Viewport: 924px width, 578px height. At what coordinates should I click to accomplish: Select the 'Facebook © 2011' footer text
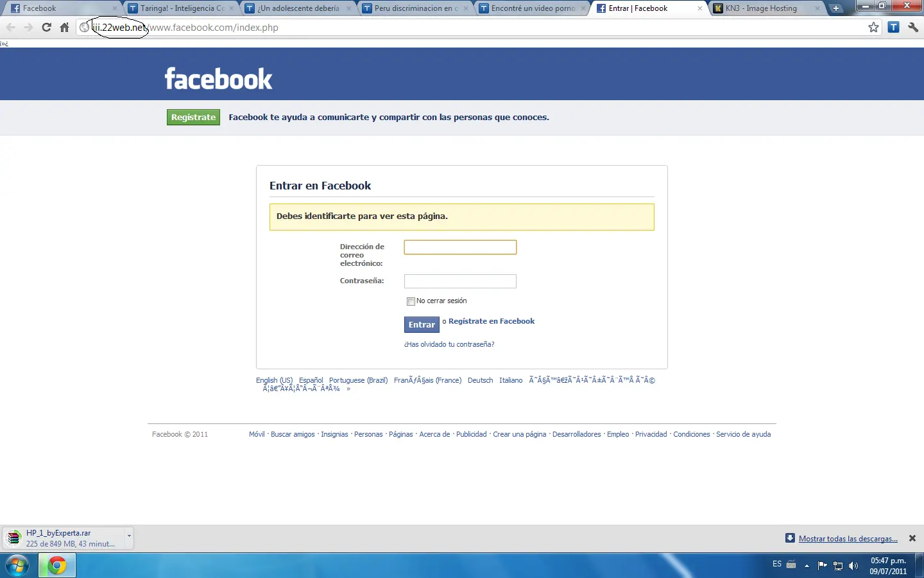click(x=180, y=434)
